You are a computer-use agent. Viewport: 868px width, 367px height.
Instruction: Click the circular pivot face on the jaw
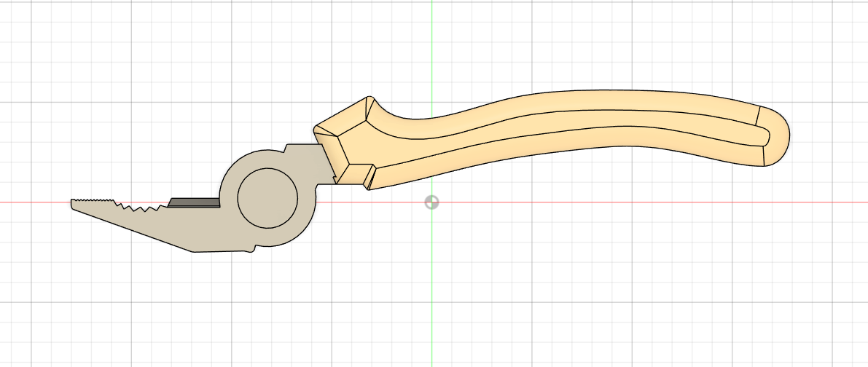click(x=267, y=198)
